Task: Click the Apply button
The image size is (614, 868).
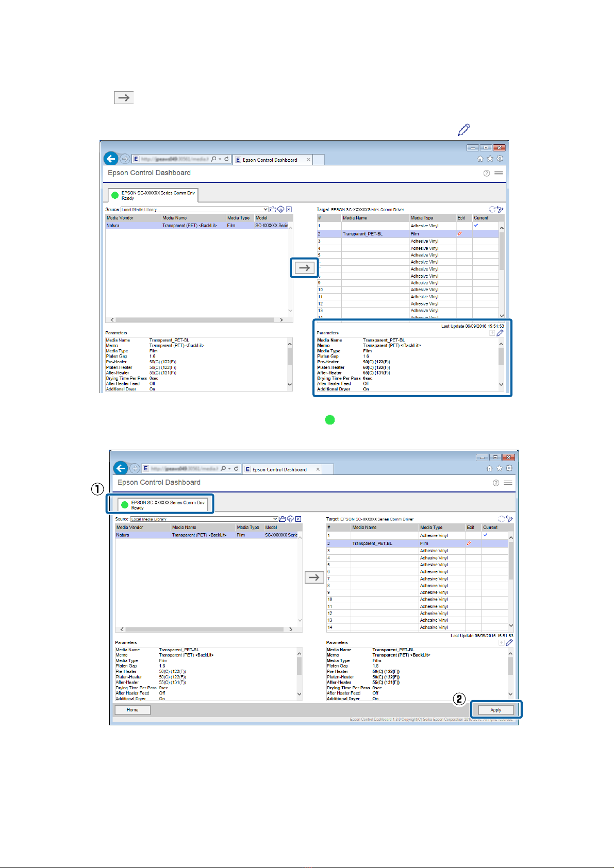Action: (496, 710)
